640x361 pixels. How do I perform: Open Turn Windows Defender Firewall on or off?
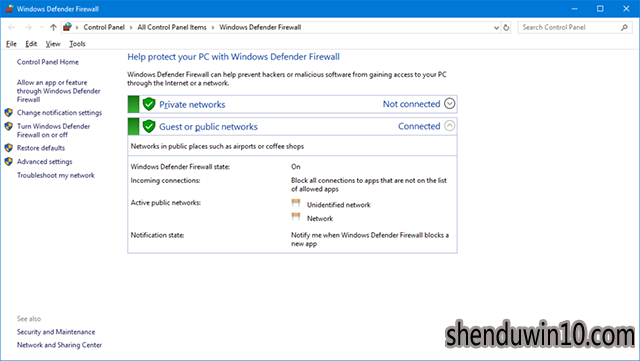point(53,131)
